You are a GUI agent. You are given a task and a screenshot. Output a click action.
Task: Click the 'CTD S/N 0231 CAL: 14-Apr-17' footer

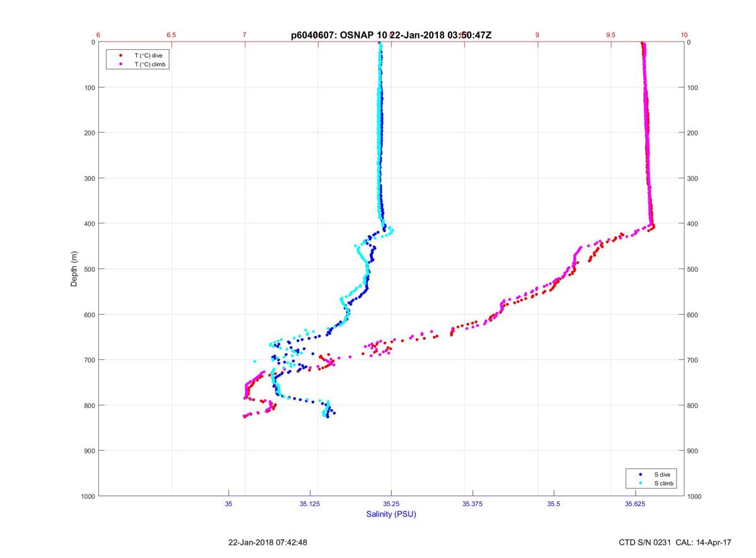(675, 542)
